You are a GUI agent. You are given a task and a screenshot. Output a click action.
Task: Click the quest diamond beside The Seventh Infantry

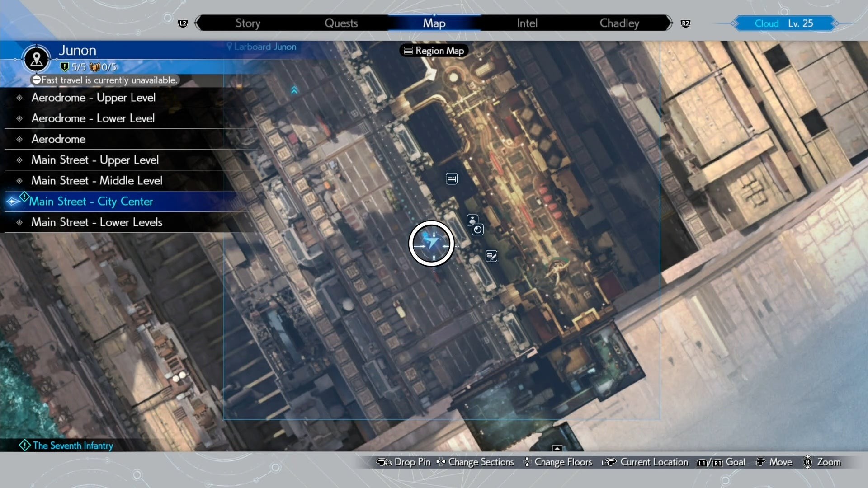[24, 446]
